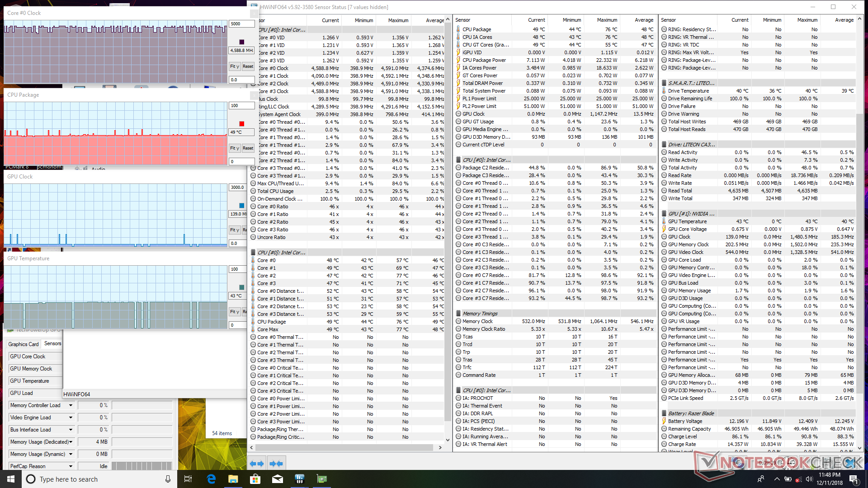Click the purple Core #0 Clock color swatch
The width and height of the screenshot is (868, 488).
click(242, 42)
